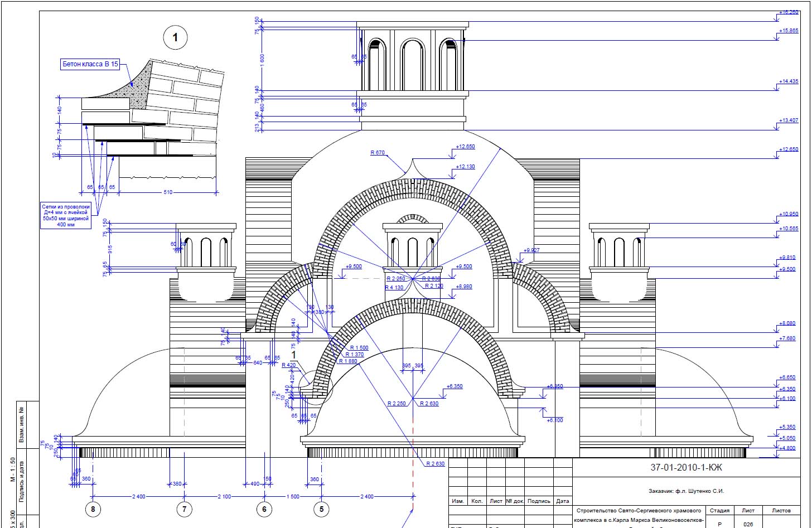Viewport: 812px width, 528px height.
Task: Click axis bubble number 8
Action: (x=93, y=509)
